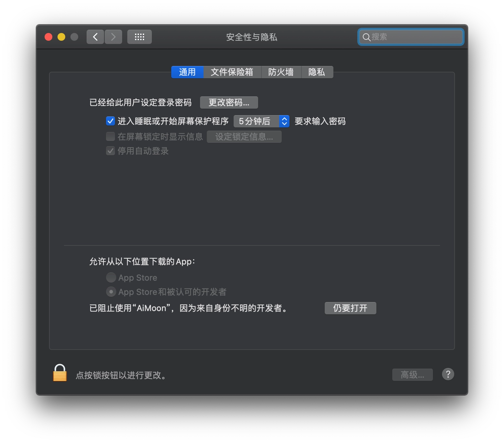Toggle disable automatic login checkbox
This screenshot has width=504, height=443.
(110, 151)
